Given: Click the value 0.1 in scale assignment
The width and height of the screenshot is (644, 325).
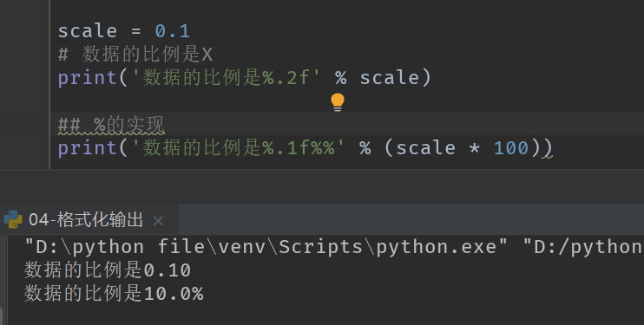Looking at the screenshot, I should click(x=172, y=31).
